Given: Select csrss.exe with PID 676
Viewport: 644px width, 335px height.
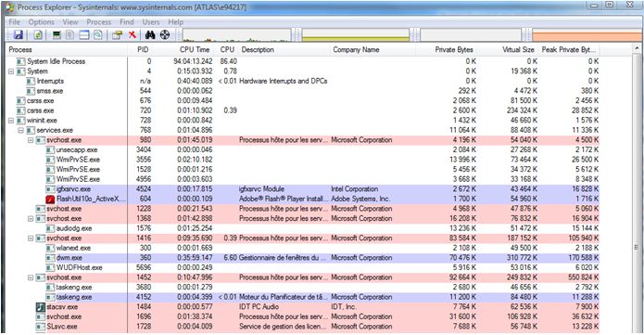Looking at the screenshot, I should pos(302,101).
